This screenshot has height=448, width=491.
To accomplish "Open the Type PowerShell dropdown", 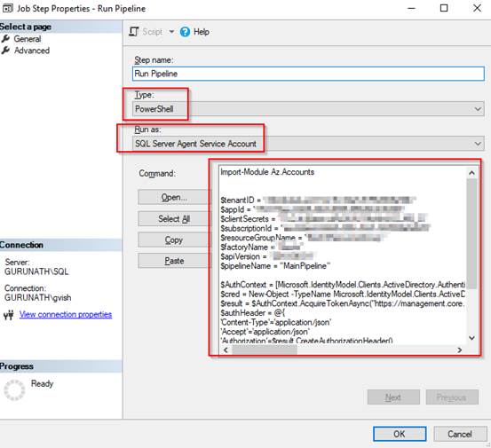I will coord(308,109).
